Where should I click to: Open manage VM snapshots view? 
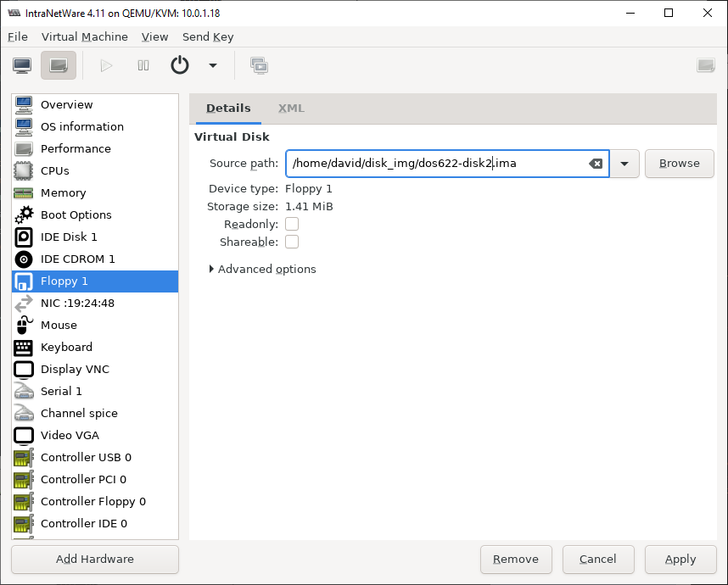coord(259,65)
